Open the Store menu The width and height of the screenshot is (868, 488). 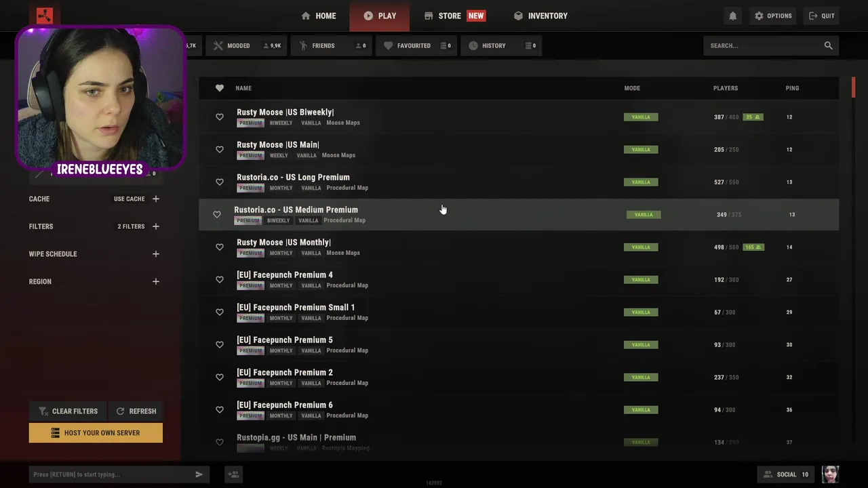454,16
